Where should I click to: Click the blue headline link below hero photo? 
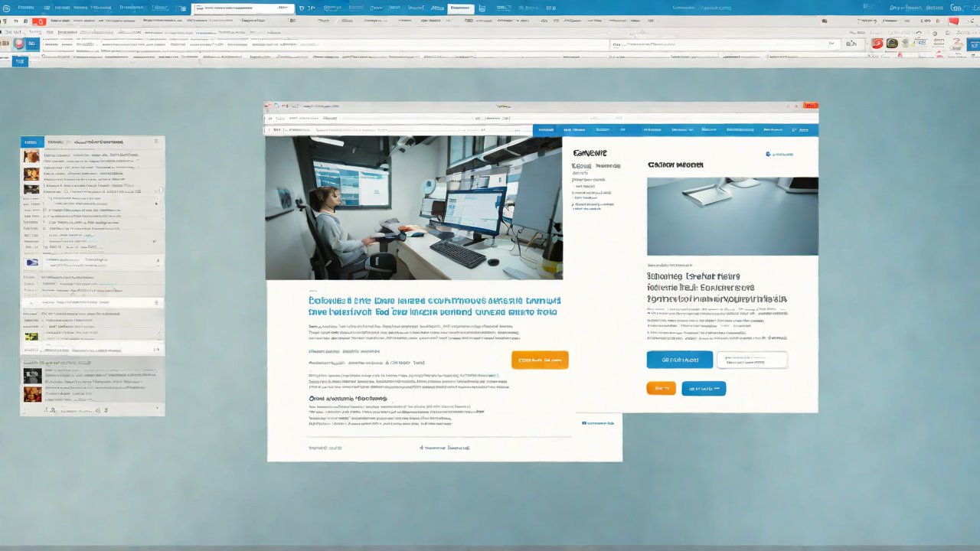click(x=434, y=306)
